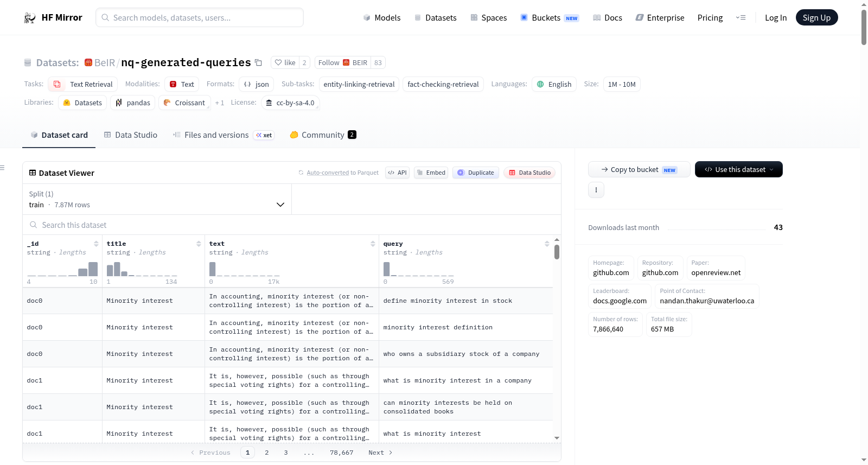This screenshot has width=868, height=465.
Task: Select the pandas library tag
Action: (133, 103)
